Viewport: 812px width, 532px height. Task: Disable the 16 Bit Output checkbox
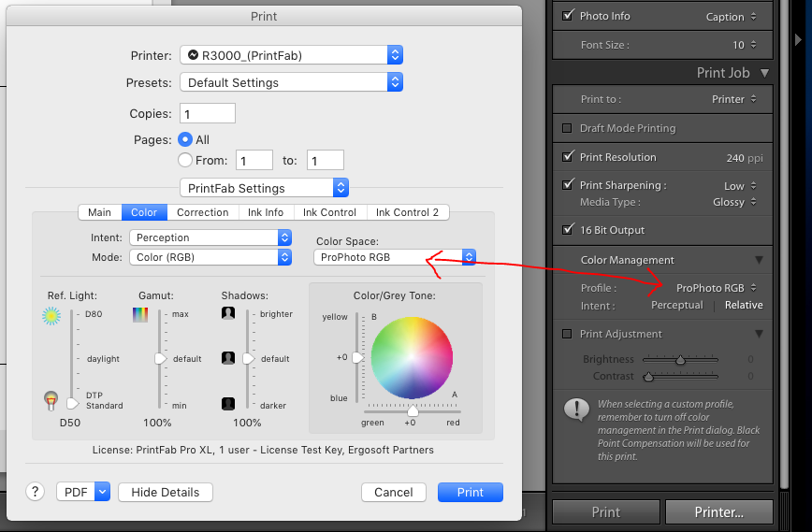(567, 230)
